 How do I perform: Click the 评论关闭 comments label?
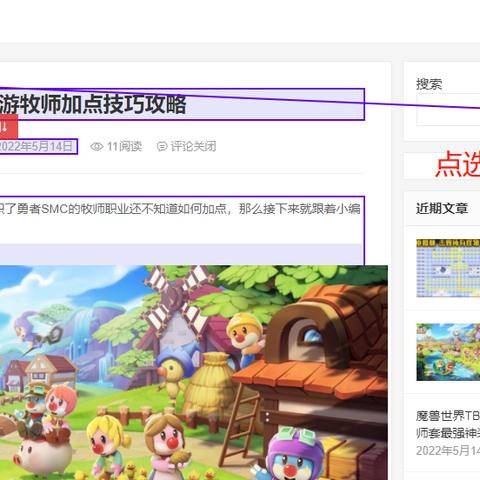[194, 146]
